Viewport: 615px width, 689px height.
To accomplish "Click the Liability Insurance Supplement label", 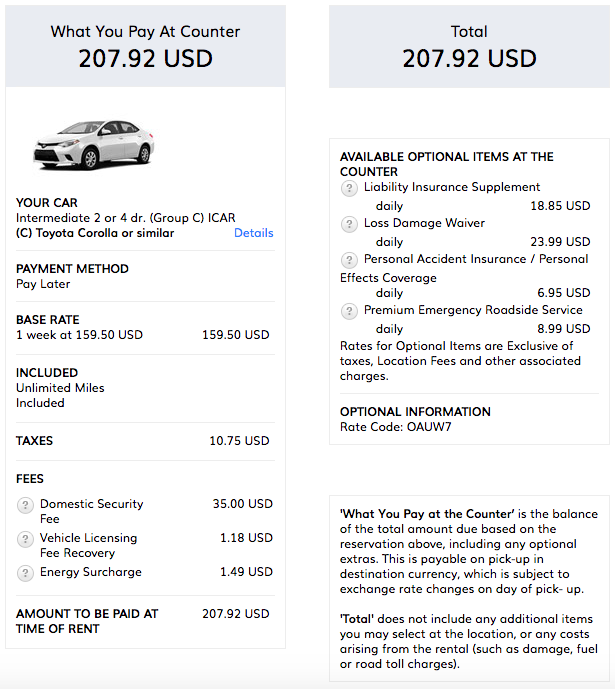I will click(x=452, y=187).
